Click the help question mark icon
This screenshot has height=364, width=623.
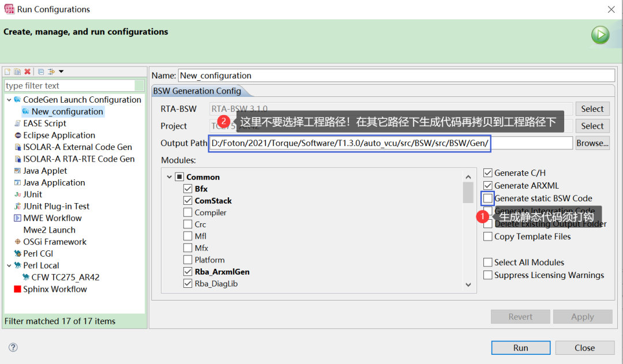point(13,347)
